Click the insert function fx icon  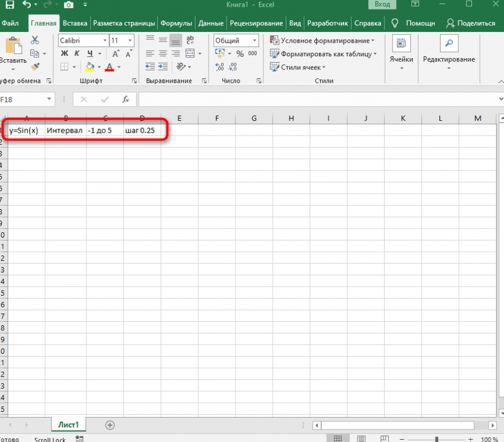126,100
